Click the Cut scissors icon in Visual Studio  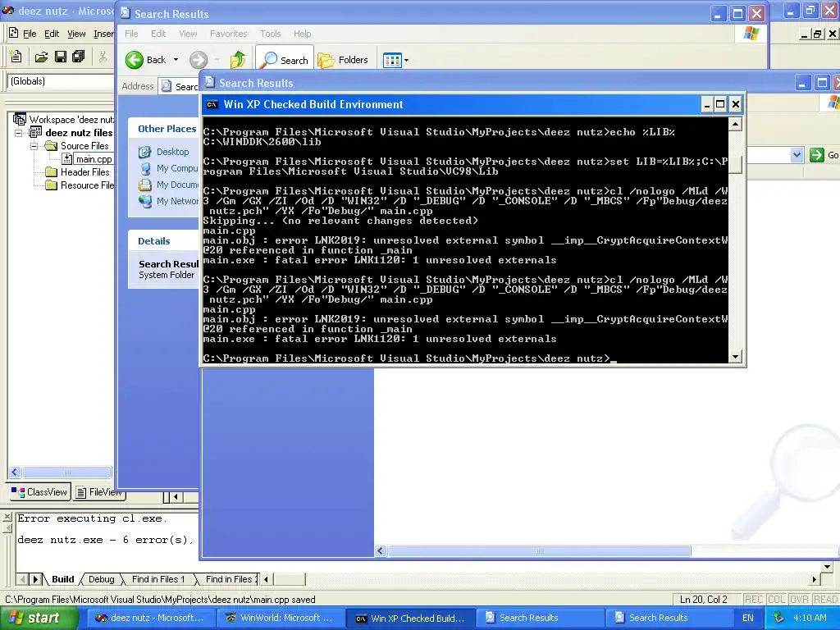(x=103, y=57)
